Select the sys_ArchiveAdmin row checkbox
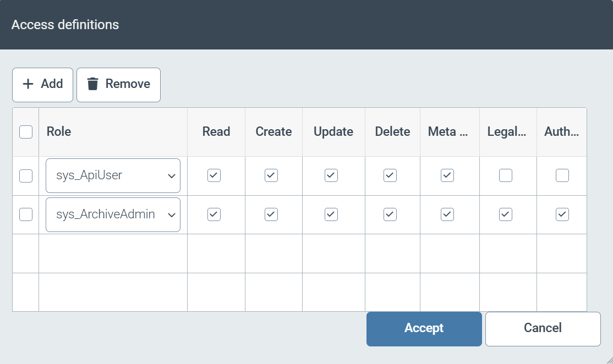This screenshot has width=613, height=364. tap(25, 214)
